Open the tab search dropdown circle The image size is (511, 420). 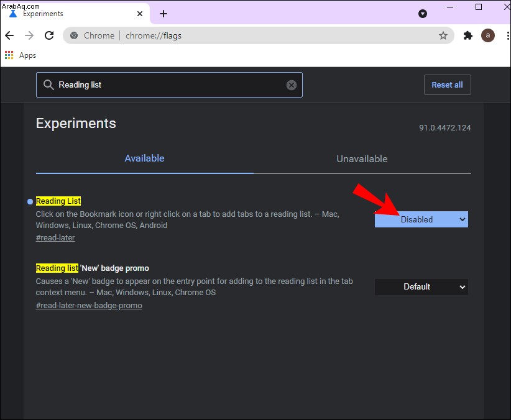click(x=423, y=14)
